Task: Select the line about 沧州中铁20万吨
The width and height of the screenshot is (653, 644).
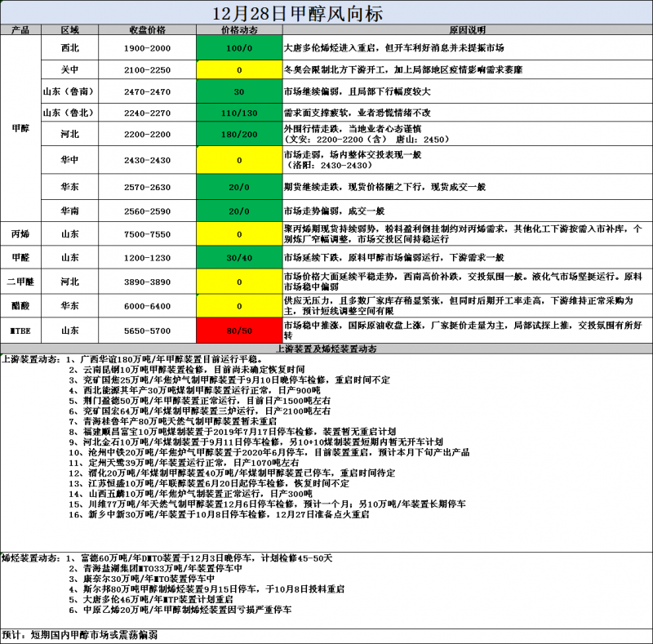Action: click(269, 452)
